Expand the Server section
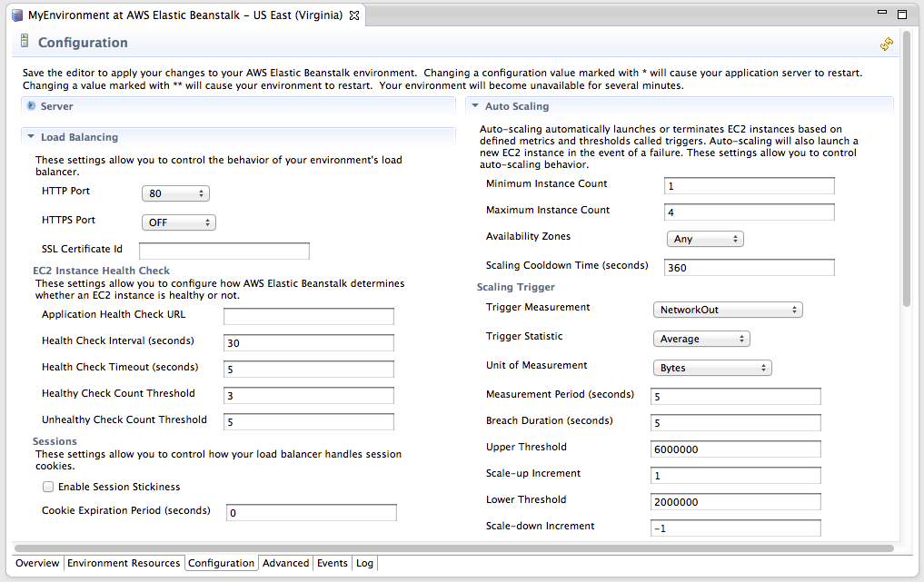Screen dimensions: 924x582 (31, 106)
